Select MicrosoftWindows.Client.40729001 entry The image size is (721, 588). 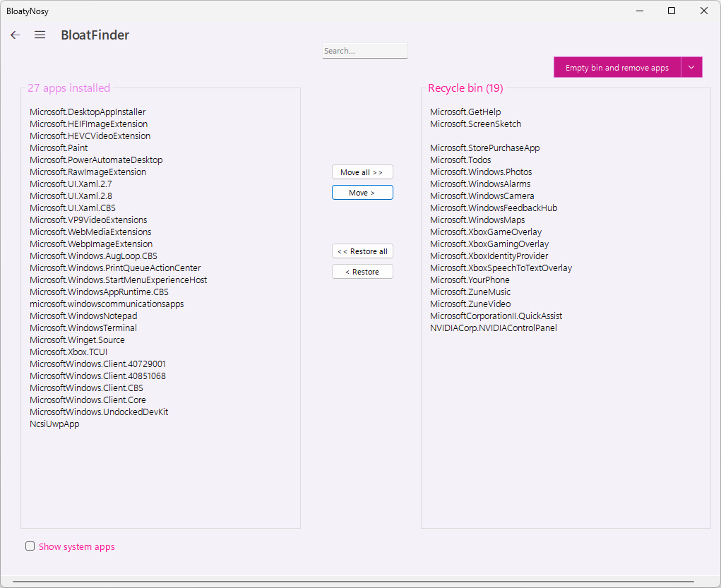point(97,364)
